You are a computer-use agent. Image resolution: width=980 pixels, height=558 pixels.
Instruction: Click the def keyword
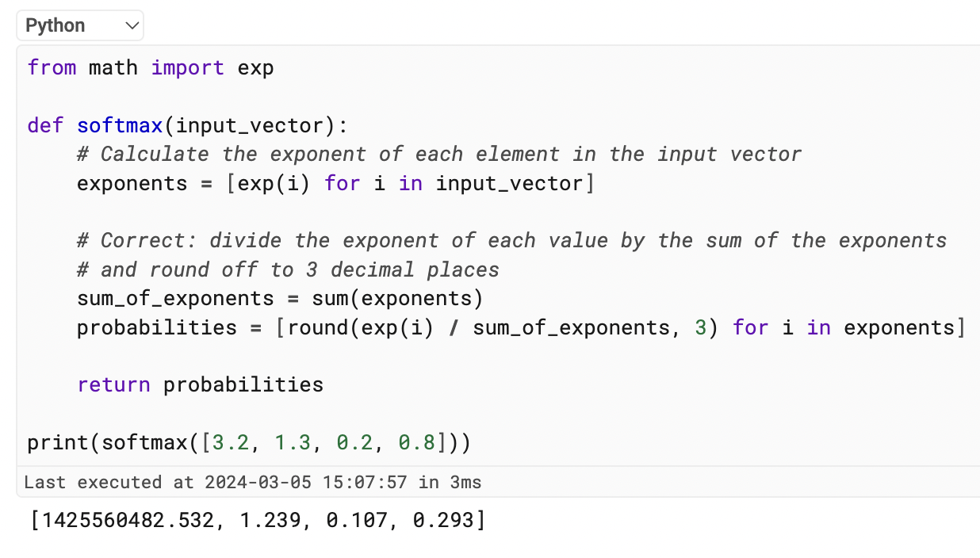[44, 125]
